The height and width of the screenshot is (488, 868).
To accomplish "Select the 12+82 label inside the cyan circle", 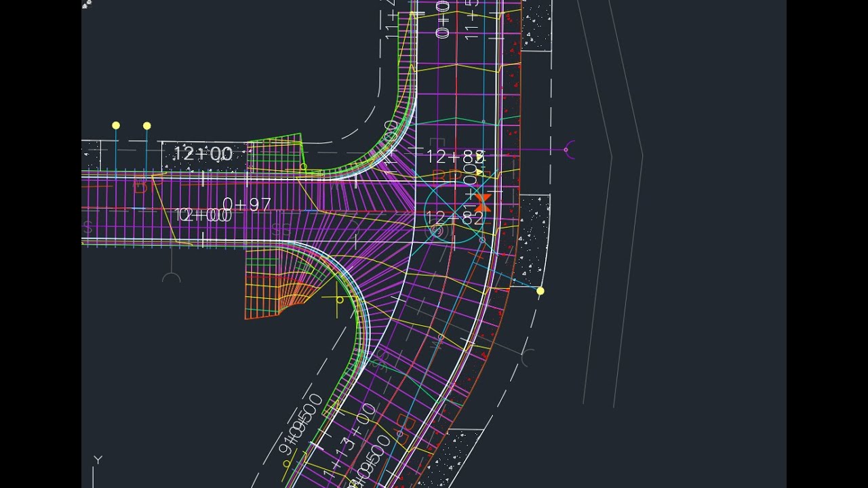I will (x=455, y=218).
